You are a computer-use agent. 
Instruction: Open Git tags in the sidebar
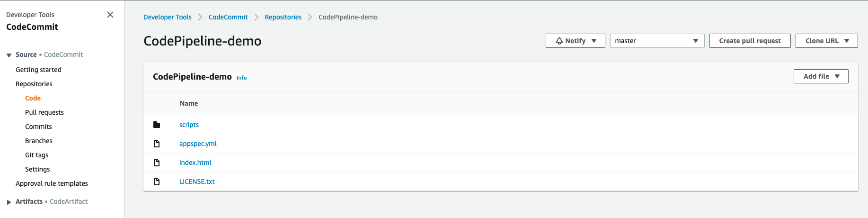(37, 155)
